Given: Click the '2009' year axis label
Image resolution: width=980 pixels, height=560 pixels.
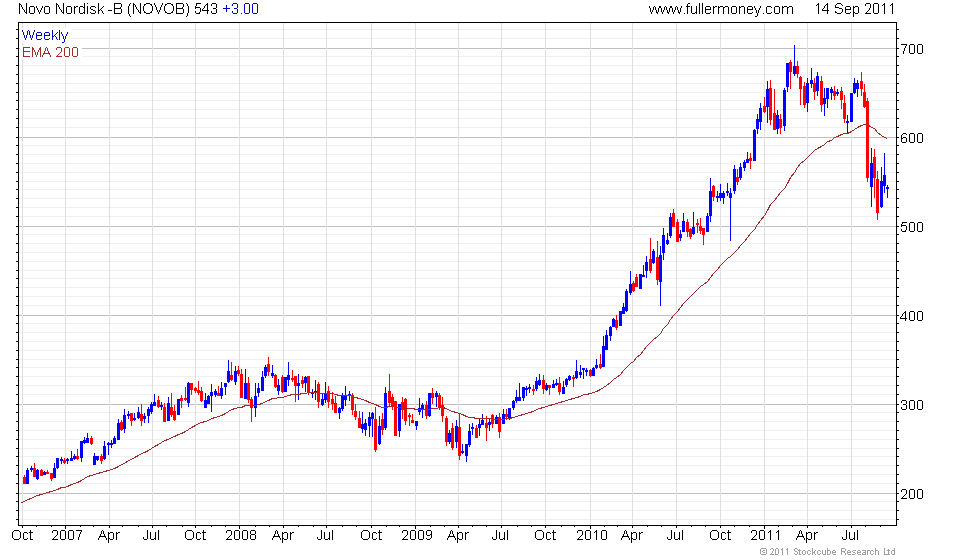Looking at the screenshot, I should pos(417,536).
